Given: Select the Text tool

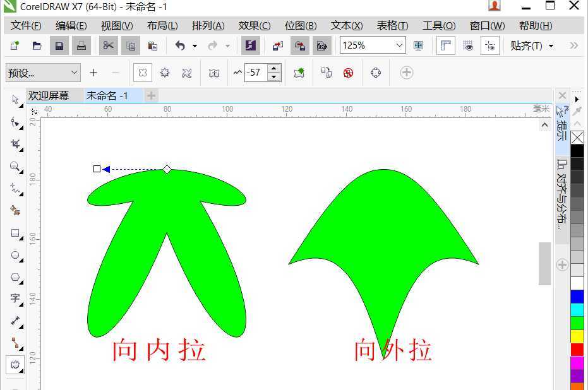Looking at the screenshot, I should 14,298.
